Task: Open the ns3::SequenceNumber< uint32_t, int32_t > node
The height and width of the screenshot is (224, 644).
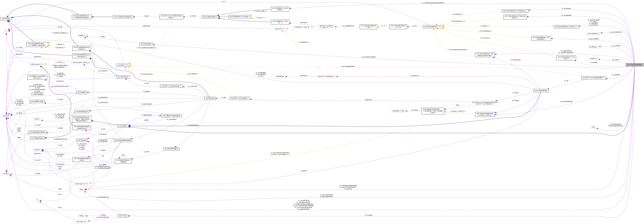Action: tap(485, 114)
